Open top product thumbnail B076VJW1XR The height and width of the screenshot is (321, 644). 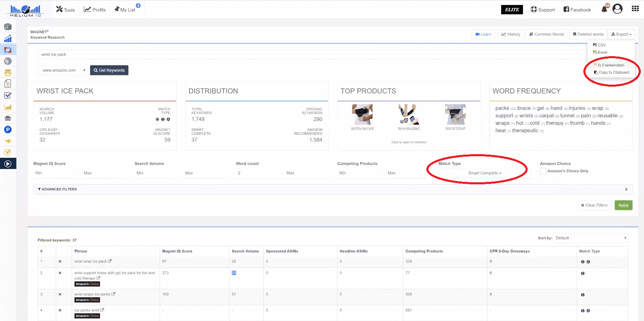(x=362, y=114)
